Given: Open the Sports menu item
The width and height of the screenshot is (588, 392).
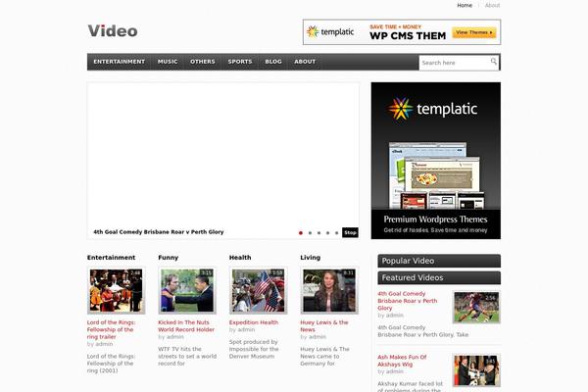Looking at the screenshot, I should [x=240, y=62].
